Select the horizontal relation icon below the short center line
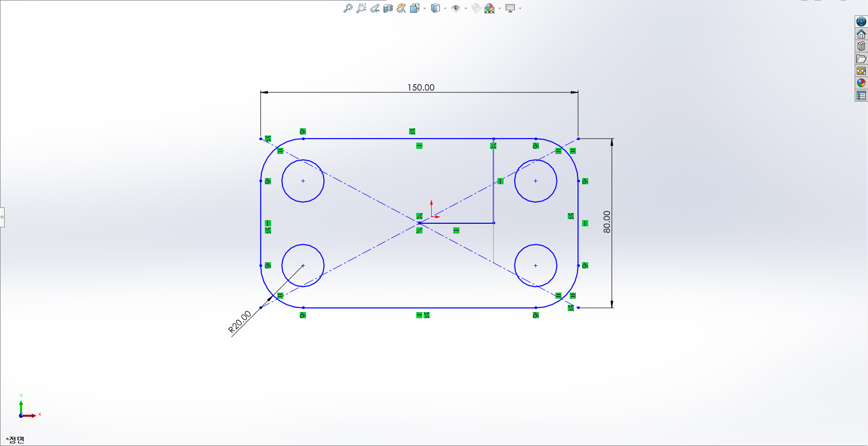The image size is (868, 446). tap(456, 230)
